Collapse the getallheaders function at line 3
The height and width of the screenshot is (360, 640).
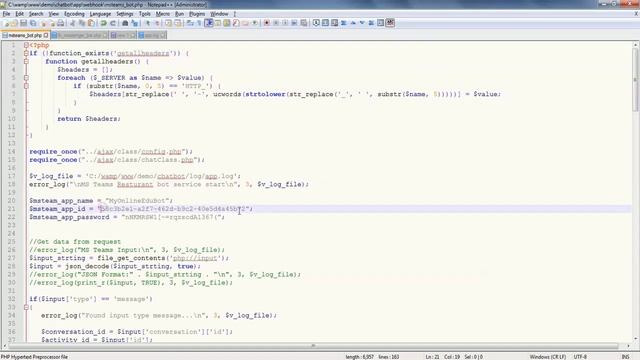pyautogui.click(x=26, y=62)
